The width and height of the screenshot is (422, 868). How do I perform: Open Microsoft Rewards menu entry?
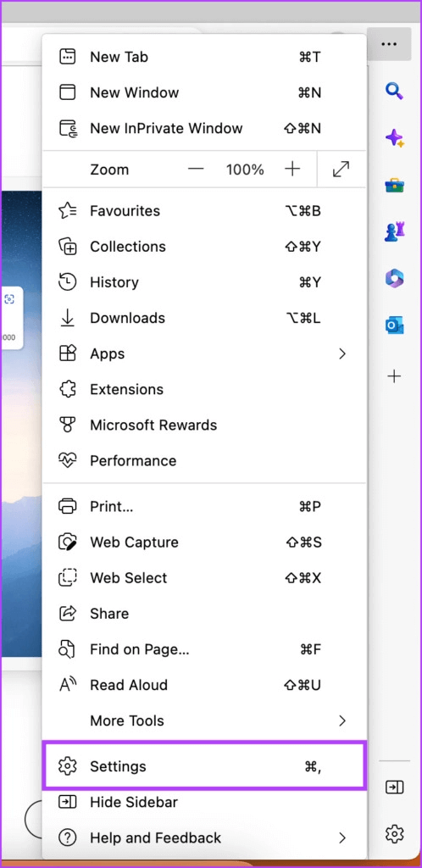204,426
